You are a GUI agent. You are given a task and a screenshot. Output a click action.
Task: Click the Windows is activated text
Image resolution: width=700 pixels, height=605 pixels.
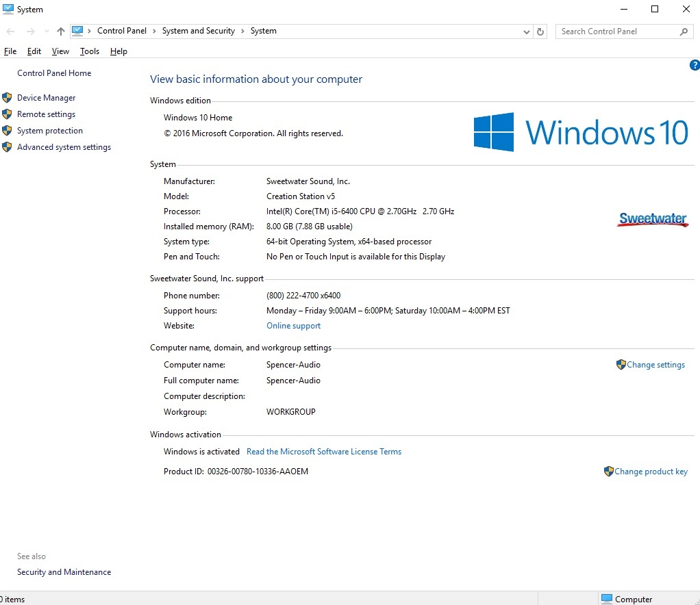(x=201, y=452)
